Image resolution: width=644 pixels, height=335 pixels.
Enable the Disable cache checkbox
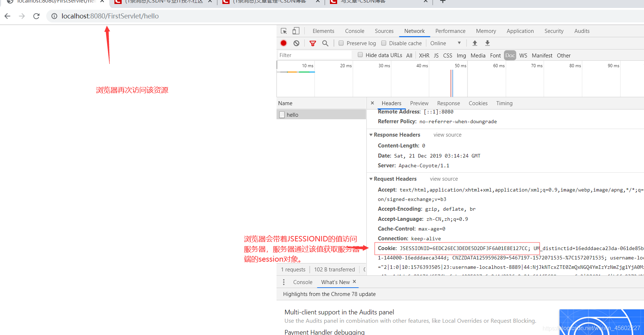coord(384,43)
